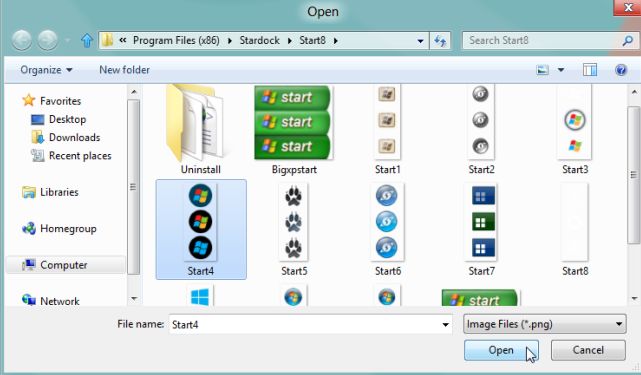Select the Start2 image file
Viewport: 641px width, 375px height.
pyautogui.click(x=481, y=130)
